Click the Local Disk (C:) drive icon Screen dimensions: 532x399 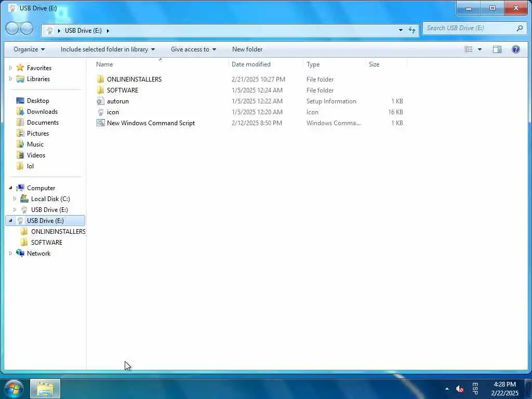coord(24,198)
